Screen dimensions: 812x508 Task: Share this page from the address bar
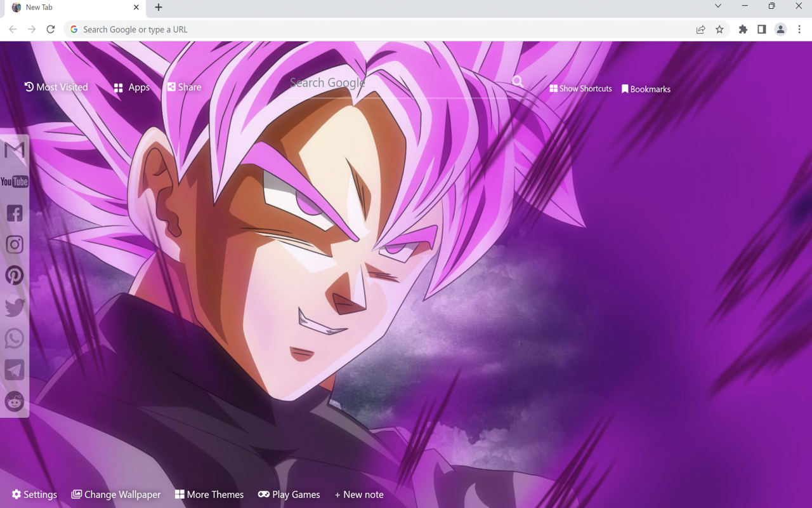click(700, 29)
